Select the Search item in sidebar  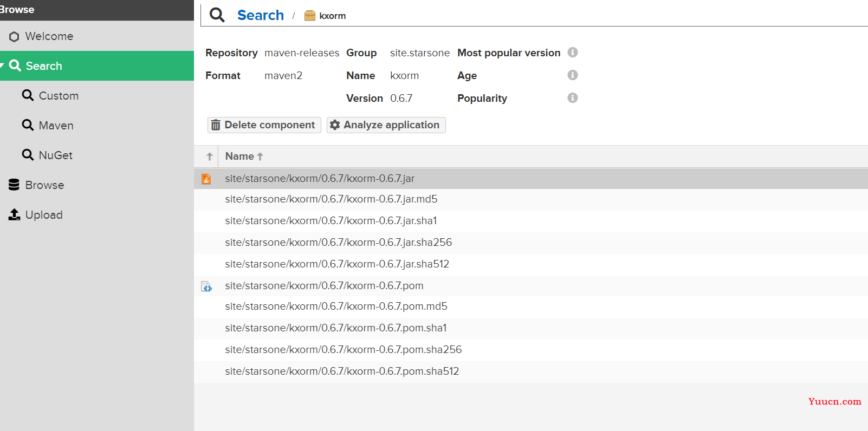(x=97, y=66)
